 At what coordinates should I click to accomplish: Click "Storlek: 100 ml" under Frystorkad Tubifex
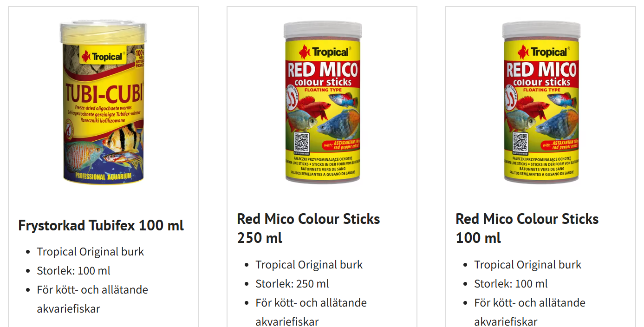coord(73,271)
